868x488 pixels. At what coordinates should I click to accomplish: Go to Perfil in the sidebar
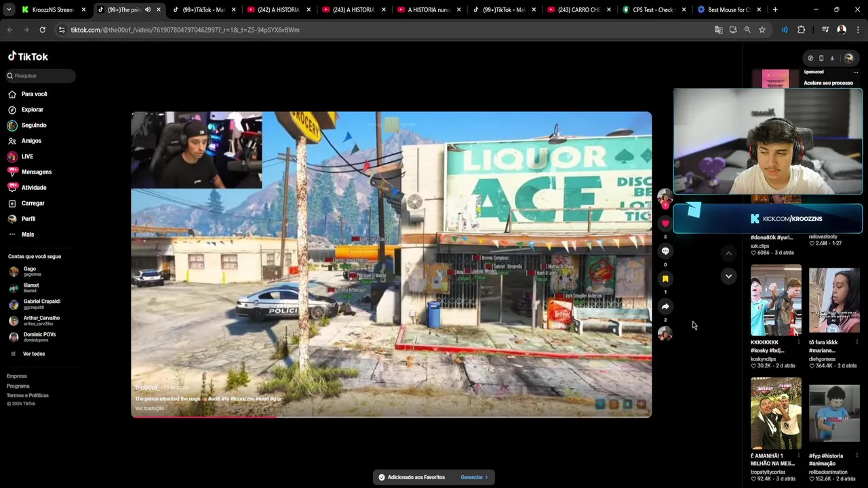point(22,219)
